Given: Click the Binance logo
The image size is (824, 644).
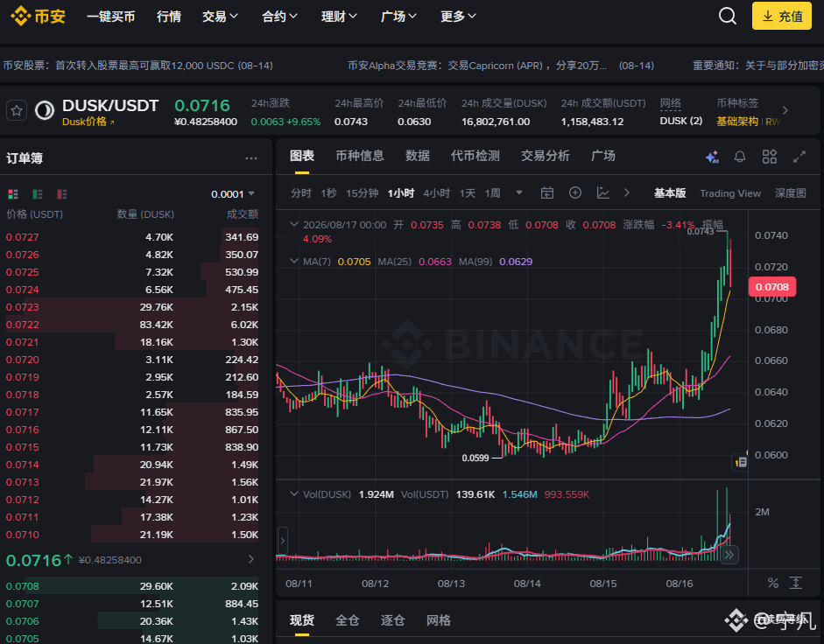Looking at the screenshot, I should click(x=38, y=17).
